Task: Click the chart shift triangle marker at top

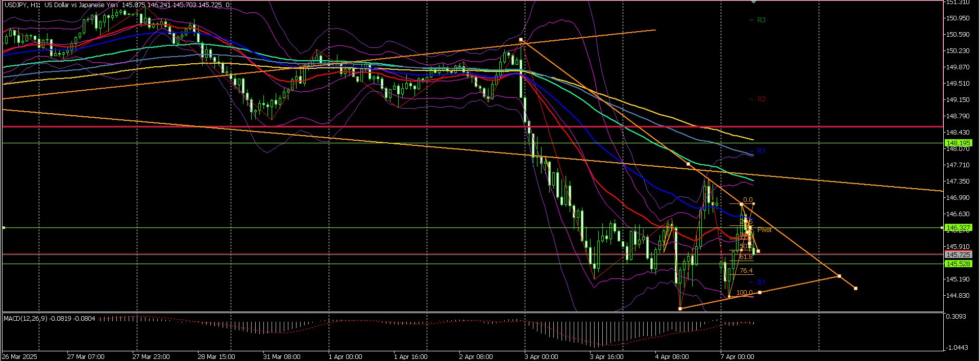Action: pos(754,2)
